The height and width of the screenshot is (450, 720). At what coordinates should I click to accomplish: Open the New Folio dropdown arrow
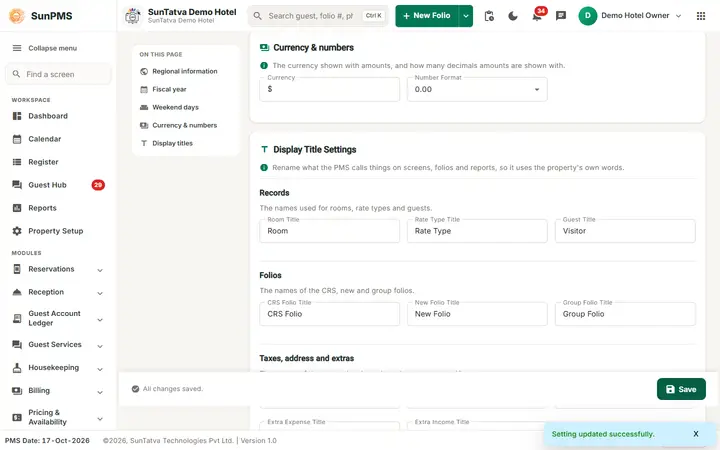pyautogui.click(x=466, y=16)
